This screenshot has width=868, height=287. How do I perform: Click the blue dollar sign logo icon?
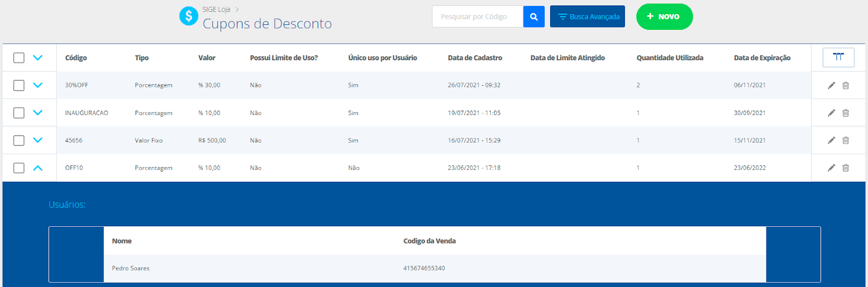point(189,16)
